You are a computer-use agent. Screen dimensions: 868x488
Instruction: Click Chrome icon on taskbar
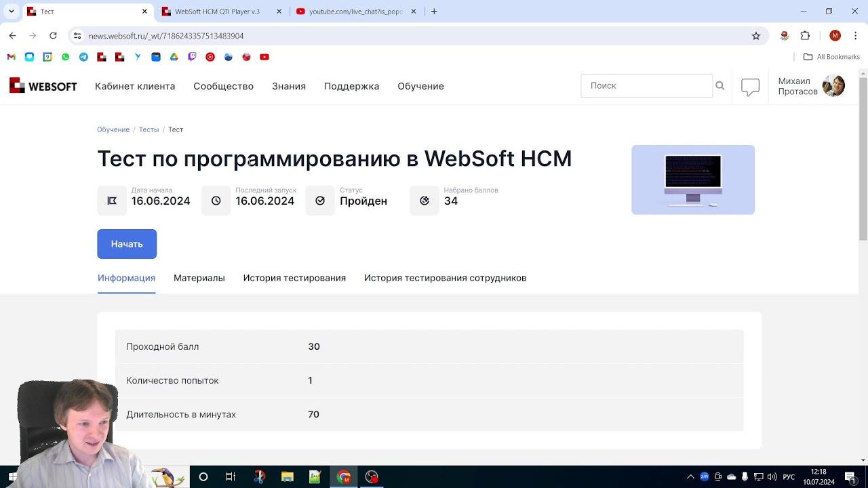click(x=344, y=476)
